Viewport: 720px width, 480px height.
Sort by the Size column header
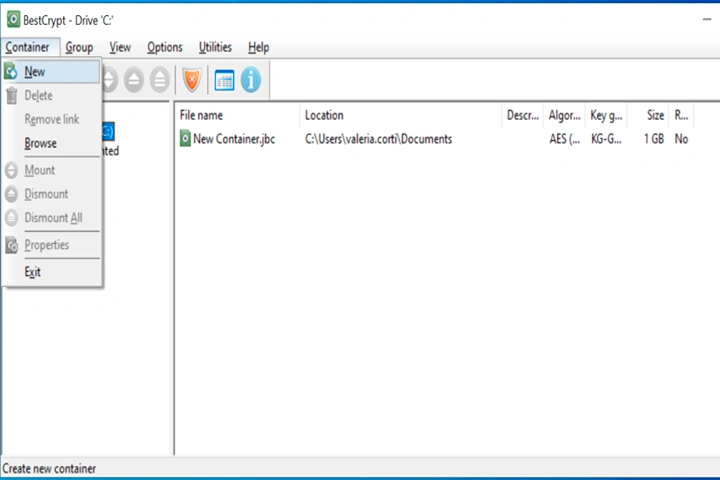click(648, 115)
